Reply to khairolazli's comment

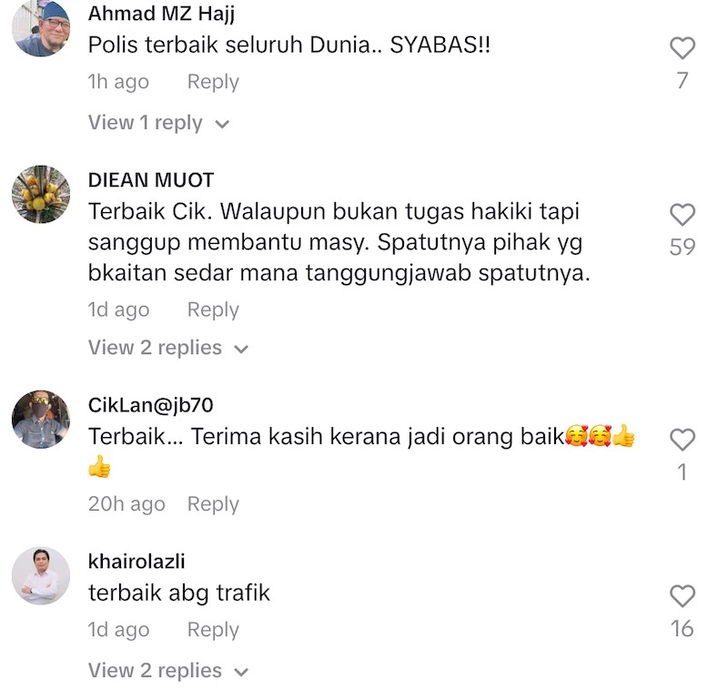(x=213, y=630)
